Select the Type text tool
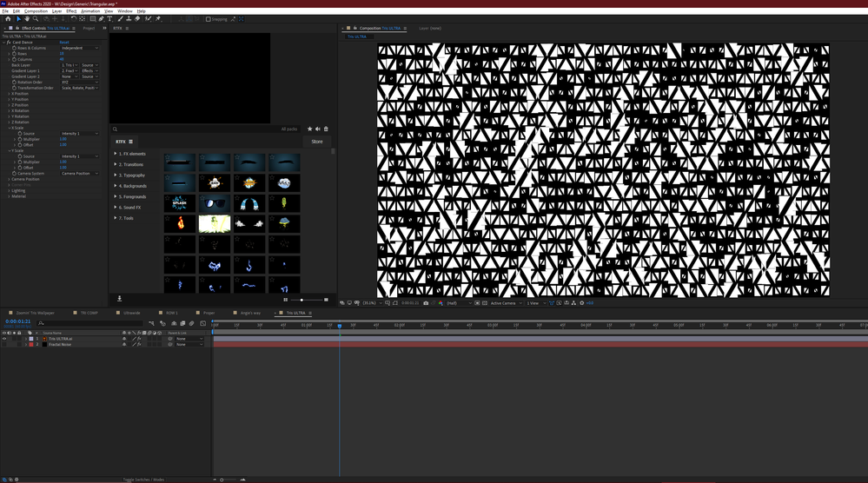868x483 pixels. click(109, 19)
